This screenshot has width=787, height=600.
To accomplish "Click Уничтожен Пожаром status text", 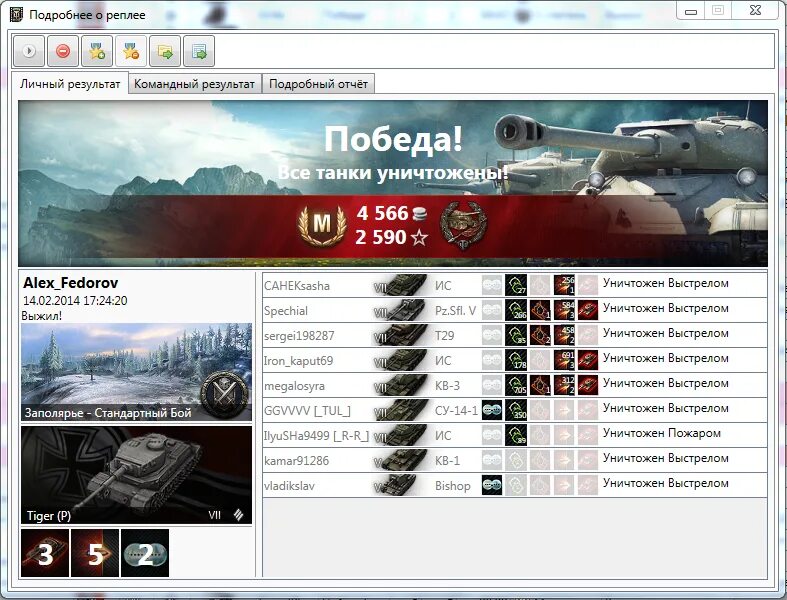I will [x=662, y=433].
